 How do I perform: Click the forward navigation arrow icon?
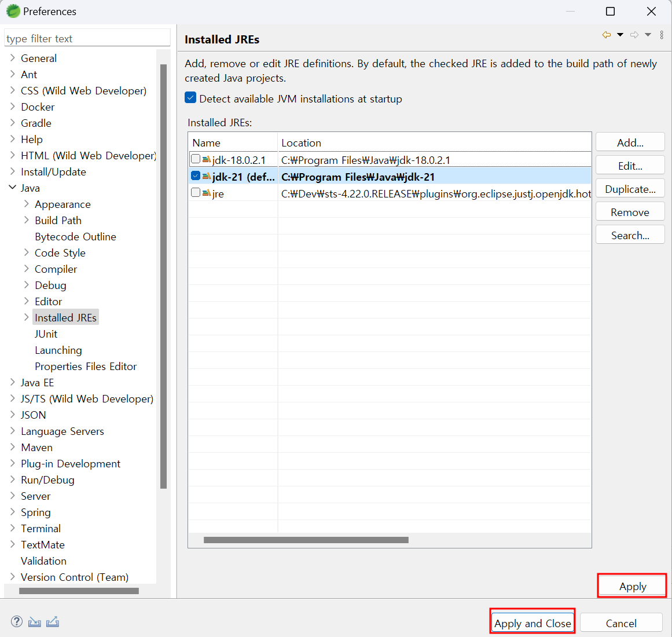click(x=634, y=35)
